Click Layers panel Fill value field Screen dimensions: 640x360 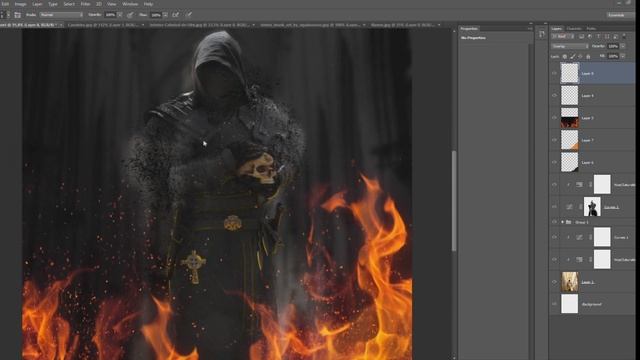[x=613, y=56]
